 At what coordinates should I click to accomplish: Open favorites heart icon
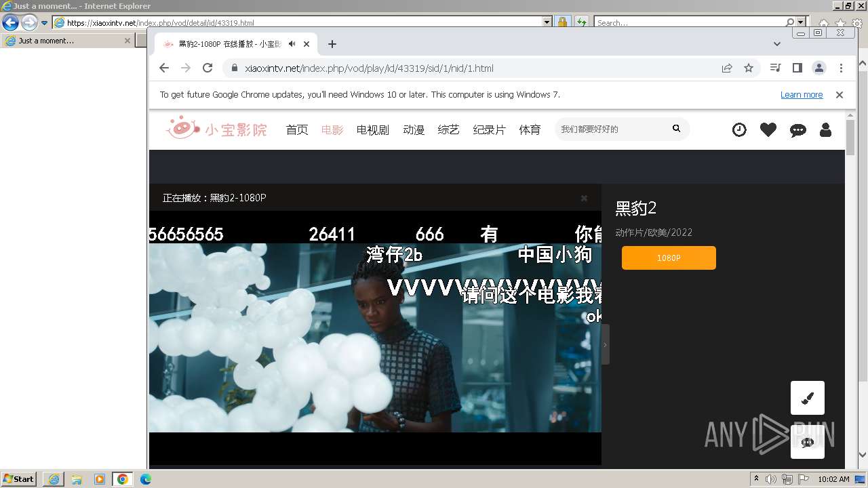[768, 129]
